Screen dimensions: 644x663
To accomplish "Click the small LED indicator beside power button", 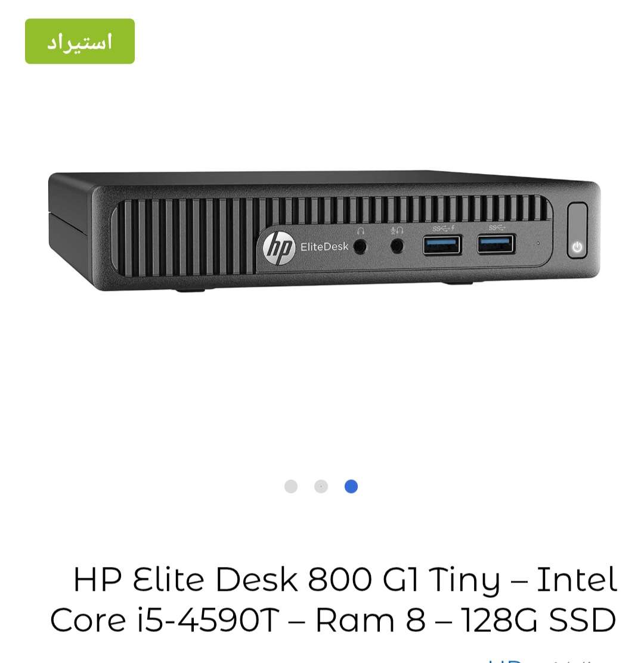I will 538,243.
